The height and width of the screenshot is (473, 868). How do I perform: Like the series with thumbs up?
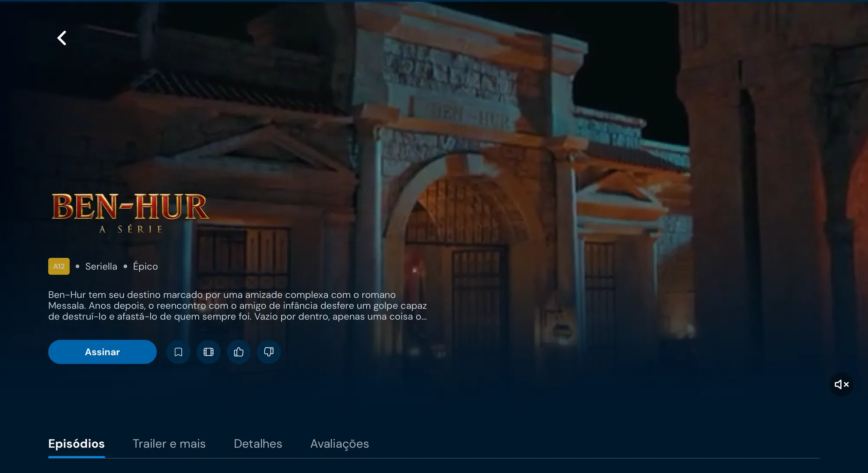pyautogui.click(x=239, y=352)
